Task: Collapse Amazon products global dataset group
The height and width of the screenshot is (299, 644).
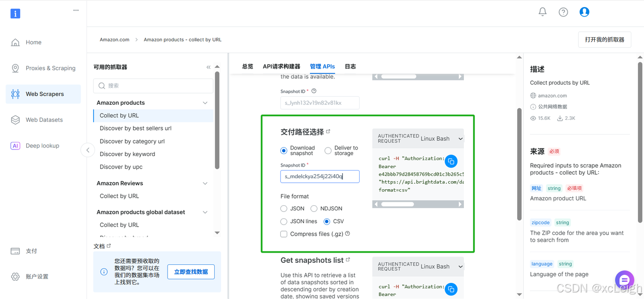Action: click(205, 212)
